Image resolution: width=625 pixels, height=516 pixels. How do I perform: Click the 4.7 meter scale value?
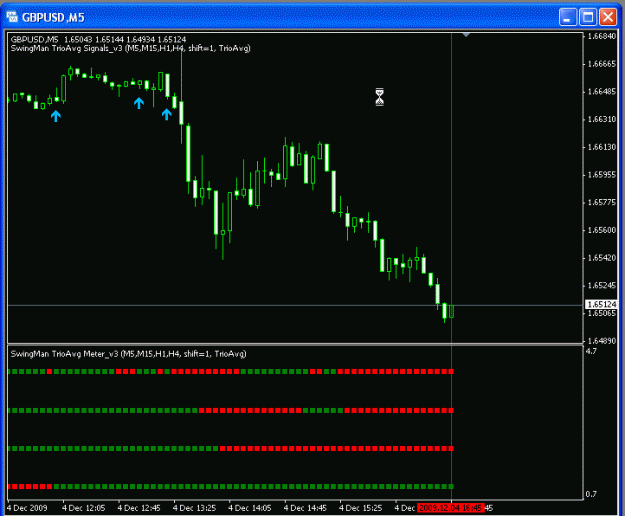[592, 351]
